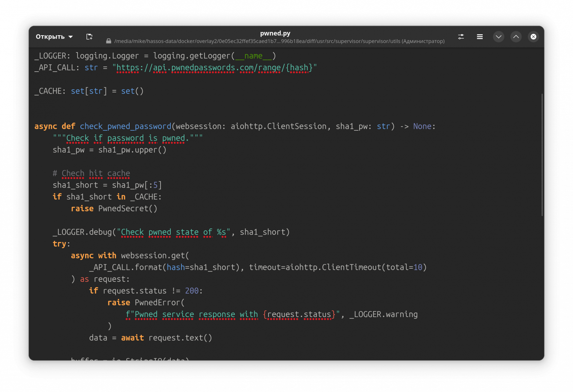Open the main hamburger menu
Viewport: 573px width, 392px height.
(x=480, y=37)
